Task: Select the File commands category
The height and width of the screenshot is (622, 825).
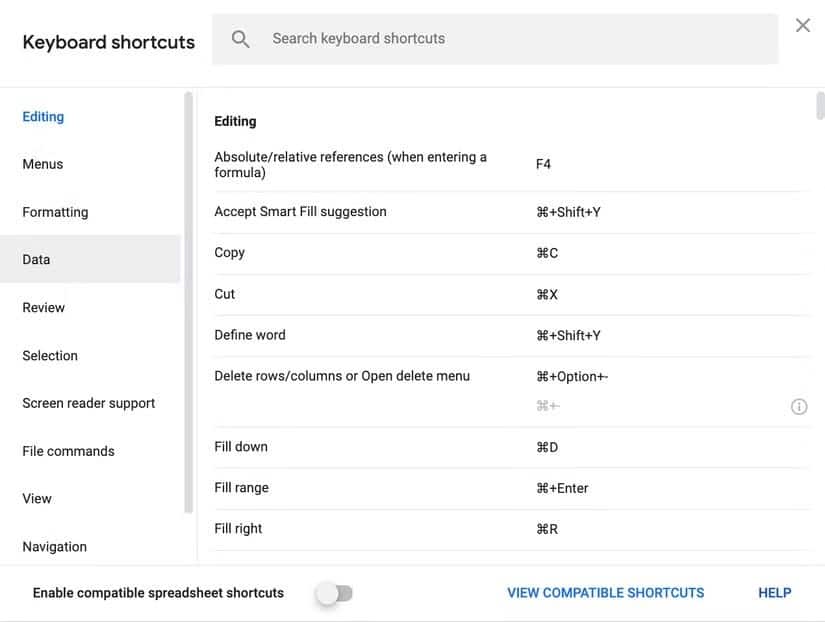Action: point(67,450)
